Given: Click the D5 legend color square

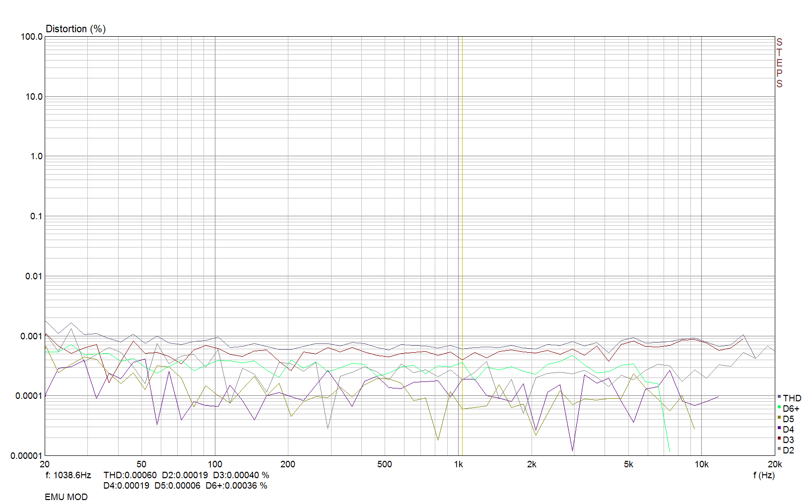Looking at the screenshot, I should pyautogui.click(x=779, y=418).
